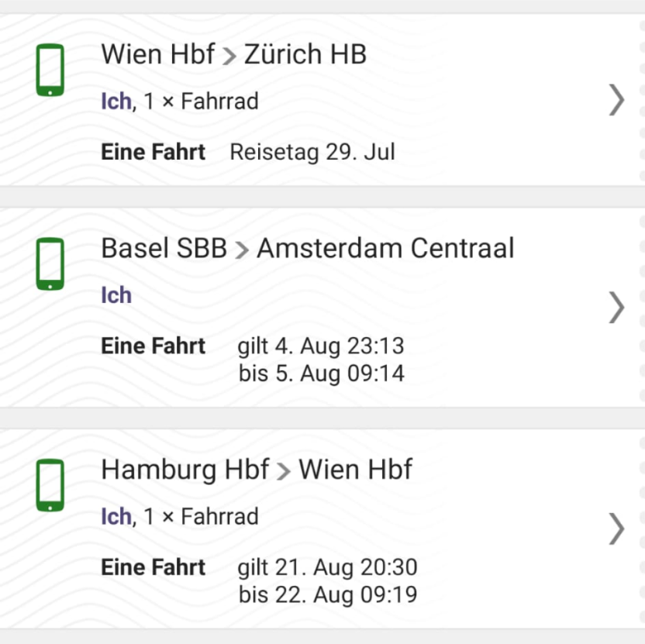Viewport: 645px width, 644px height.
Task: Tap "1 × Fahrrad" on the Hamburg ticket
Action: click(x=201, y=516)
